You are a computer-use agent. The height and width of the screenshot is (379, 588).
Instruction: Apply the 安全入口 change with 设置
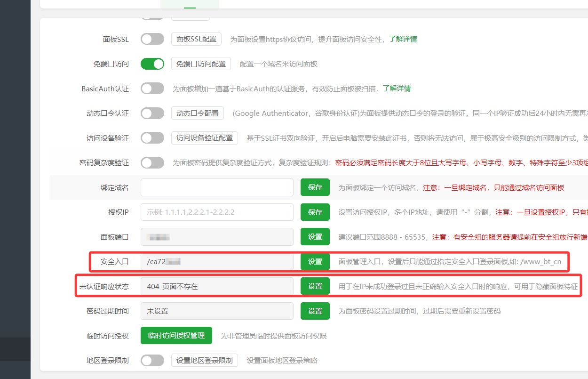pyautogui.click(x=315, y=261)
